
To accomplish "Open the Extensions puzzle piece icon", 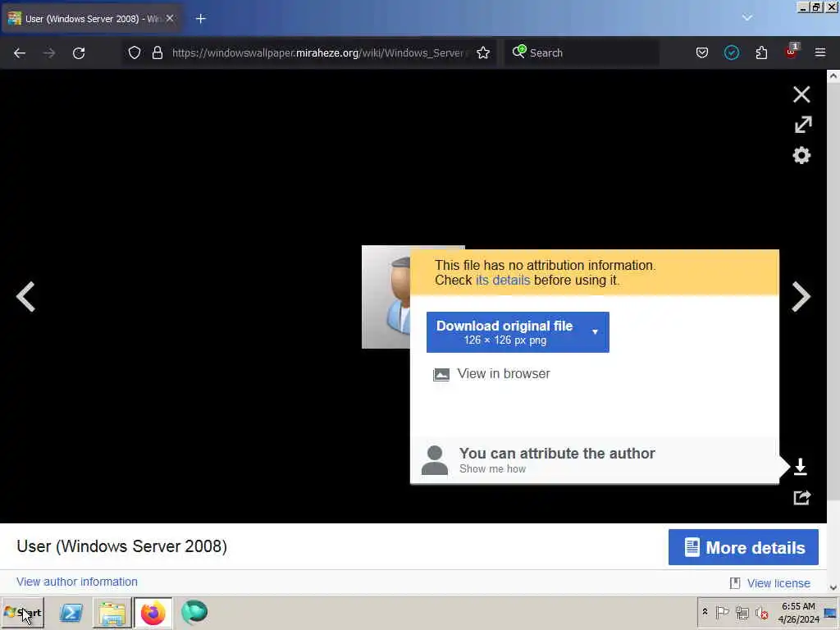I will tap(761, 53).
